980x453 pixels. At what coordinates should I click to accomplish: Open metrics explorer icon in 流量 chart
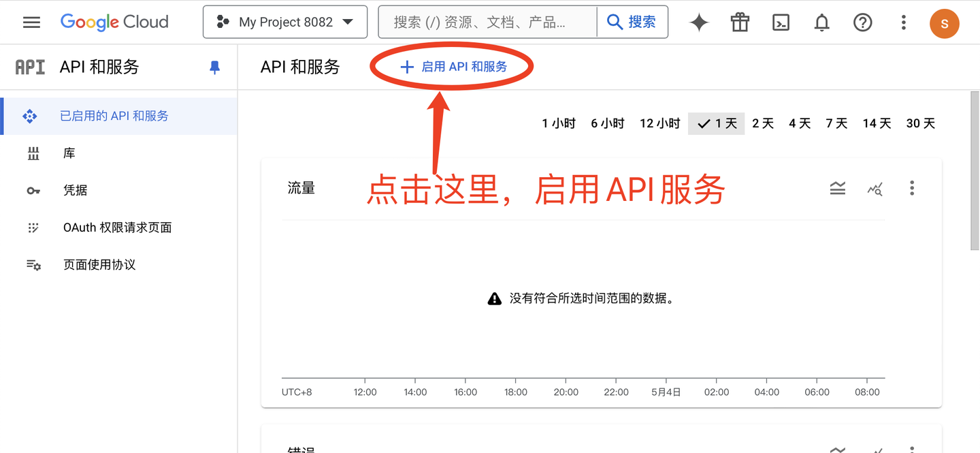(x=875, y=189)
